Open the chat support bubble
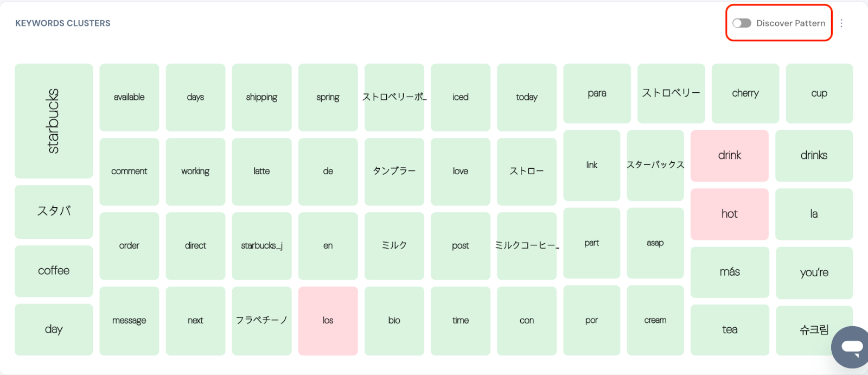 (852, 347)
